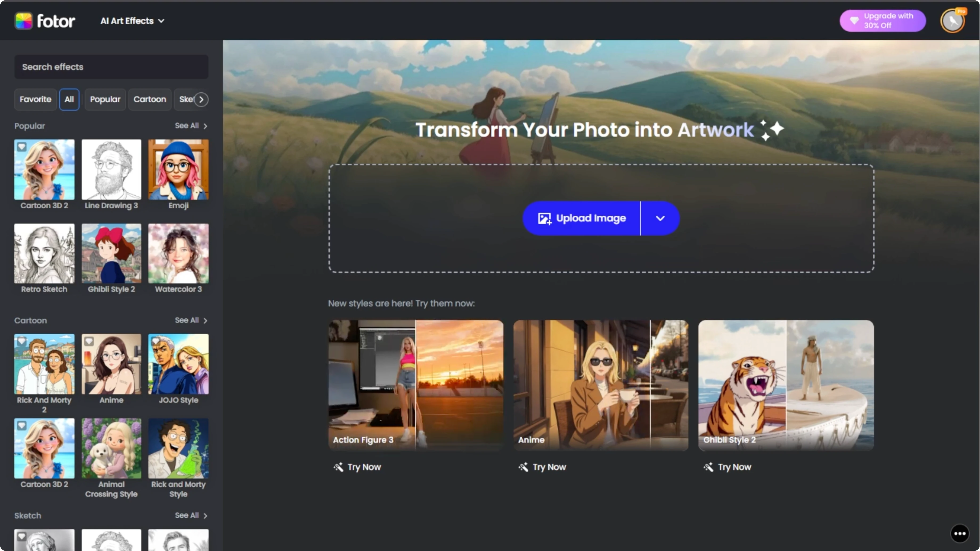The image size is (980, 551).
Task: Open the large Anime preview card
Action: tap(601, 385)
